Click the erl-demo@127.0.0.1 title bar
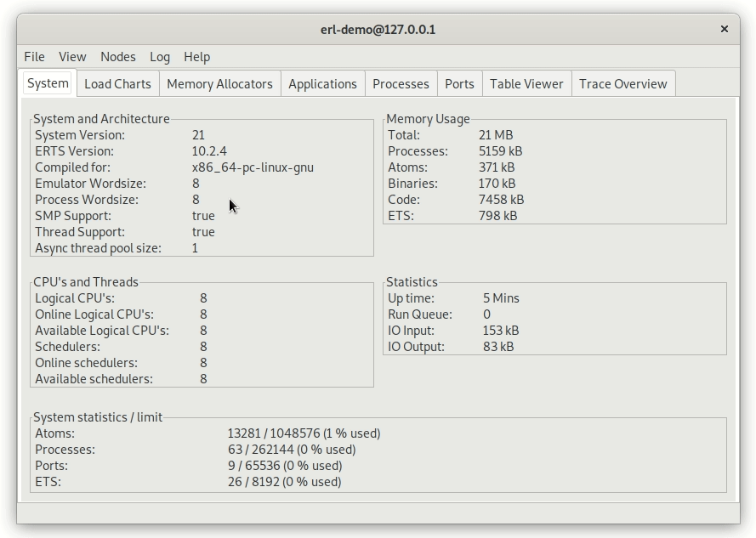Viewport: 756px width, 538px height. coord(378,30)
